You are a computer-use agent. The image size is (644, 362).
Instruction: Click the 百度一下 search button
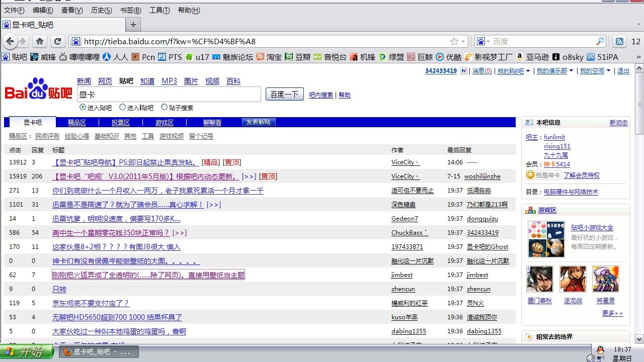285,94
